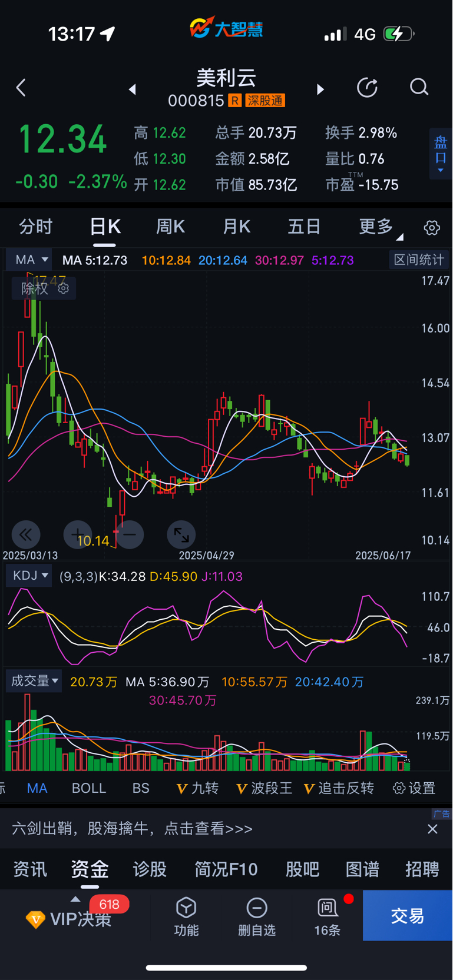Tap MA 30:12.97 legend value

[279, 260]
